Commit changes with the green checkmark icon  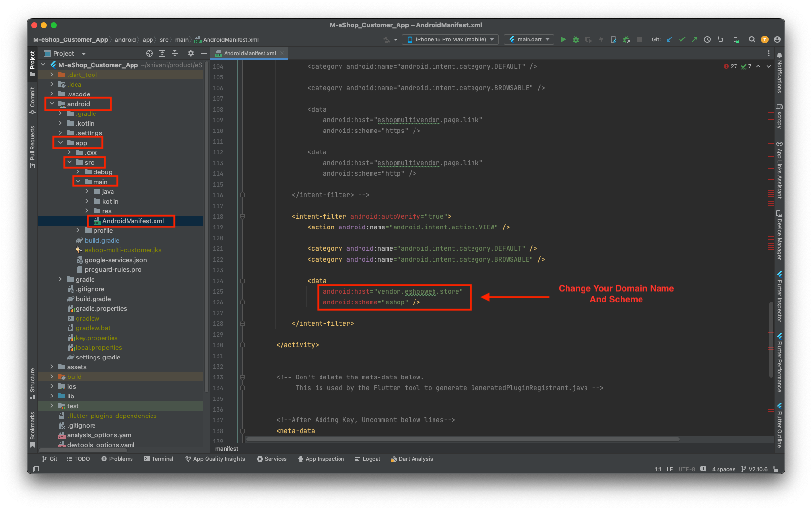tap(682, 39)
